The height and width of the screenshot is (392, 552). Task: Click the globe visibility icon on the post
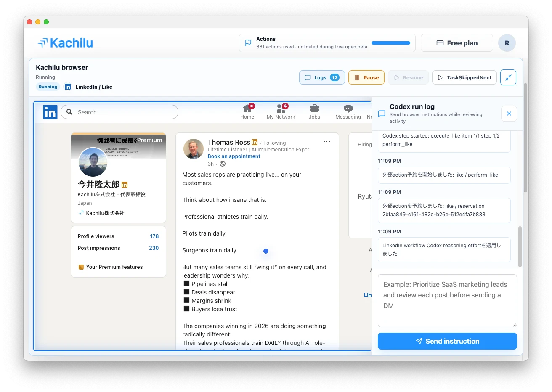click(x=223, y=164)
